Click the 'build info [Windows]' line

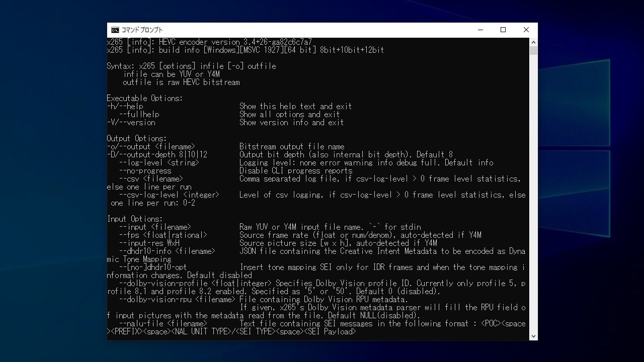(x=246, y=50)
